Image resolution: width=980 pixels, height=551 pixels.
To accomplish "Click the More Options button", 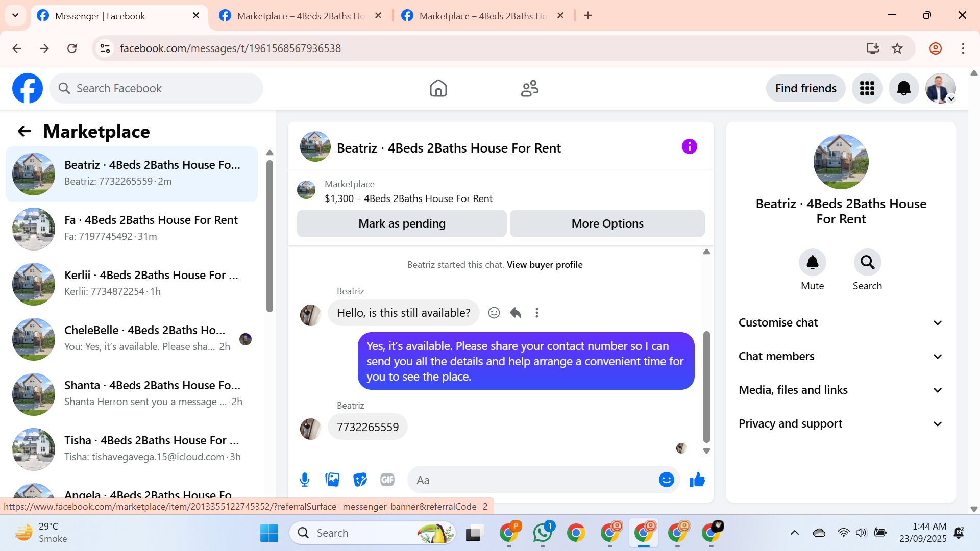I will pyautogui.click(x=607, y=223).
